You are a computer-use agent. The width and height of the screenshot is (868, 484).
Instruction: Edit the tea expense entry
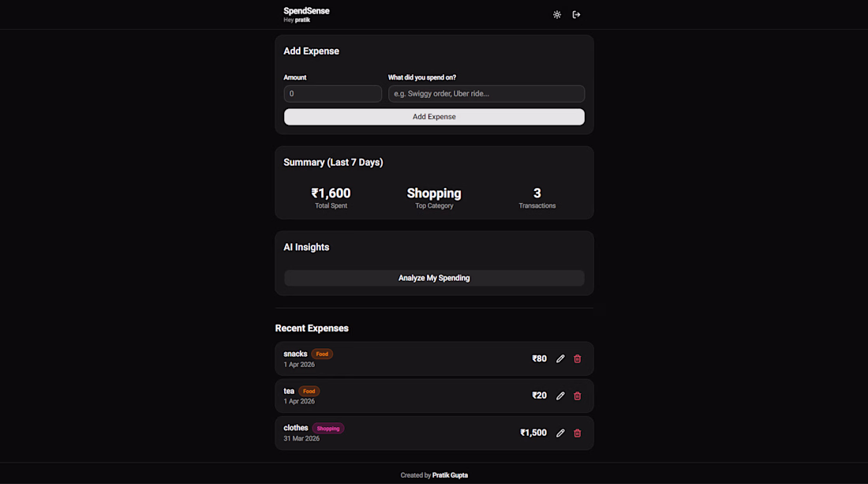(x=560, y=396)
